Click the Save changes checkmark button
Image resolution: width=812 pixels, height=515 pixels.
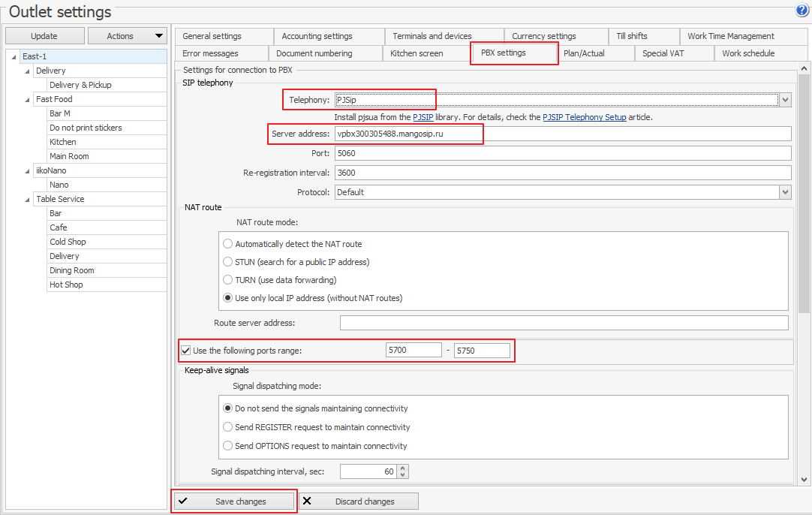[233, 501]
